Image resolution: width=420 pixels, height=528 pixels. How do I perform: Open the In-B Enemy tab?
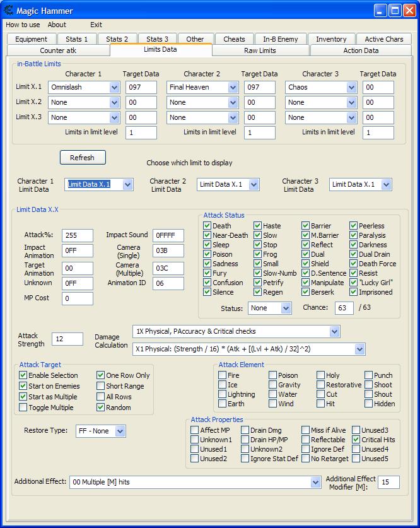pyautogui.click(x=281, y=39)
